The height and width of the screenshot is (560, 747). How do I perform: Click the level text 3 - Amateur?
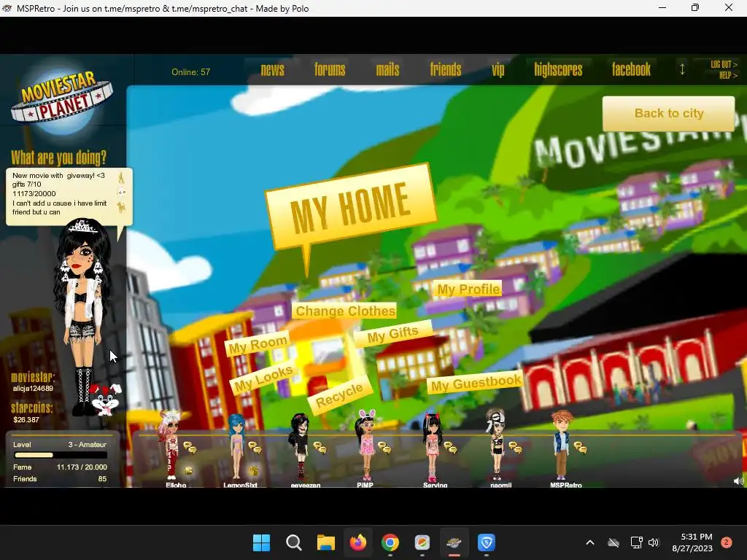click(x=88, y=445)
